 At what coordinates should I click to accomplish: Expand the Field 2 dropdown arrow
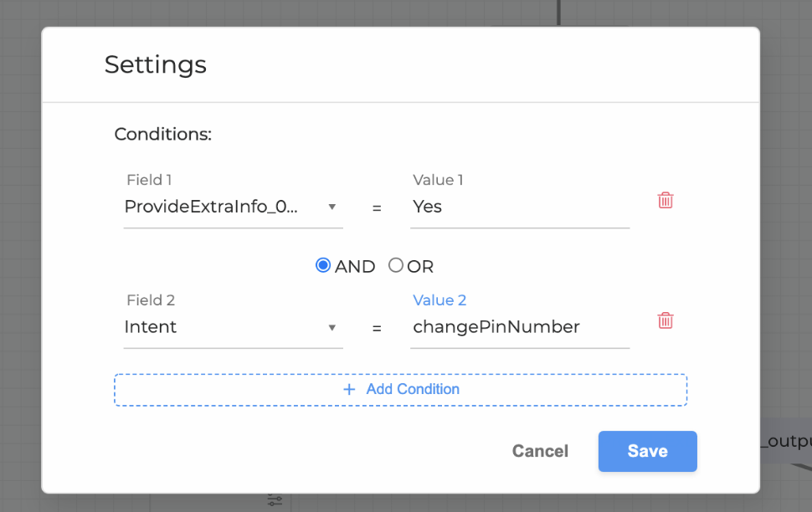pyautogui.click(x=332, y=327)
